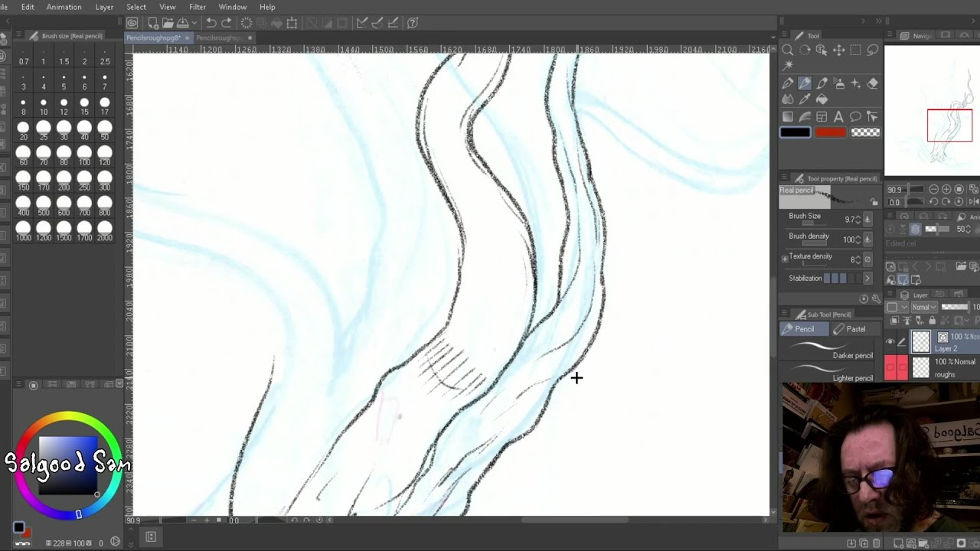
Task: Select the Lasso auto-select tool
Action: point(872,51)
